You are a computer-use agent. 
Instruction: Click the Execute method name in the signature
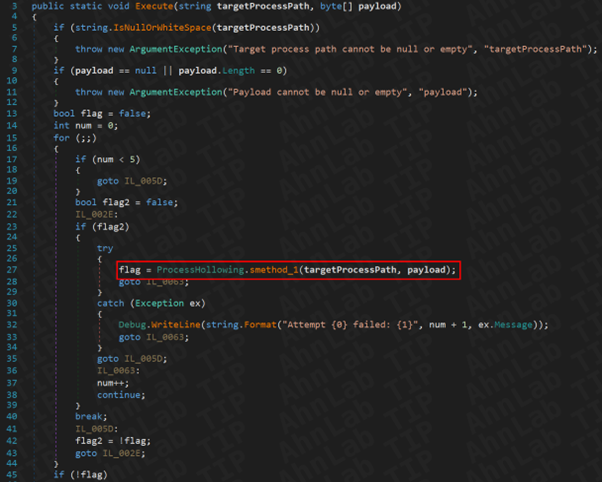152,6
